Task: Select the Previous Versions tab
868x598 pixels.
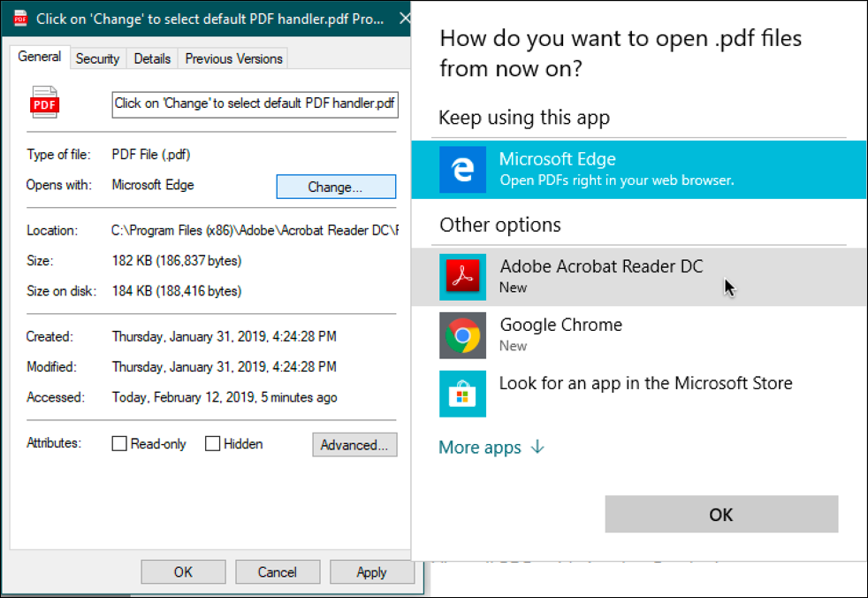Action: 232,57
